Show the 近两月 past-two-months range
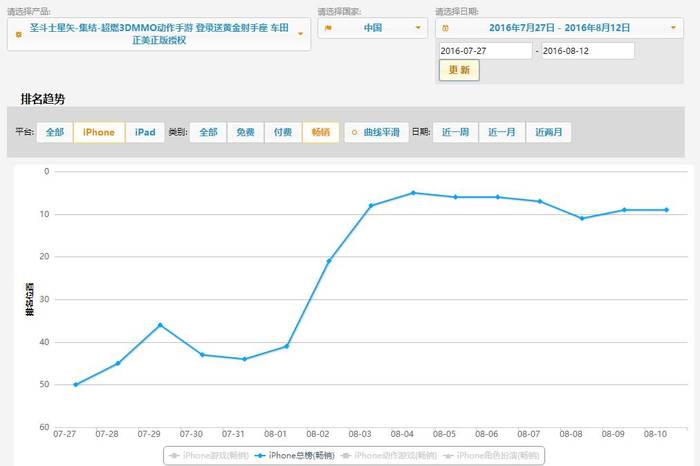This screenshot has width=700, height=466. (549, 132)
